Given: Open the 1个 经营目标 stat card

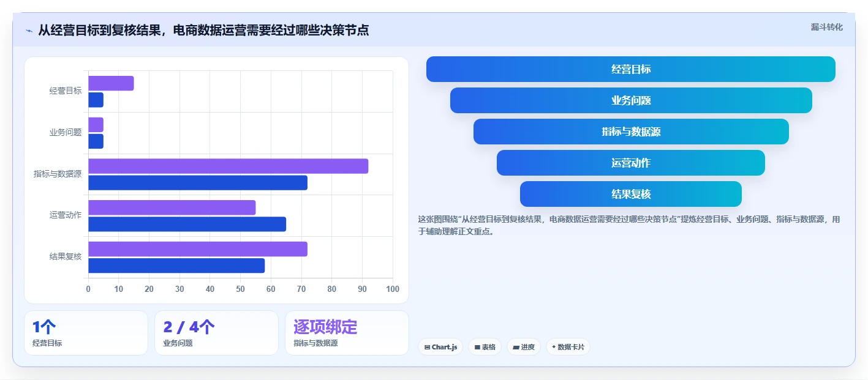Looking at the screenshot, I should 86,333.
